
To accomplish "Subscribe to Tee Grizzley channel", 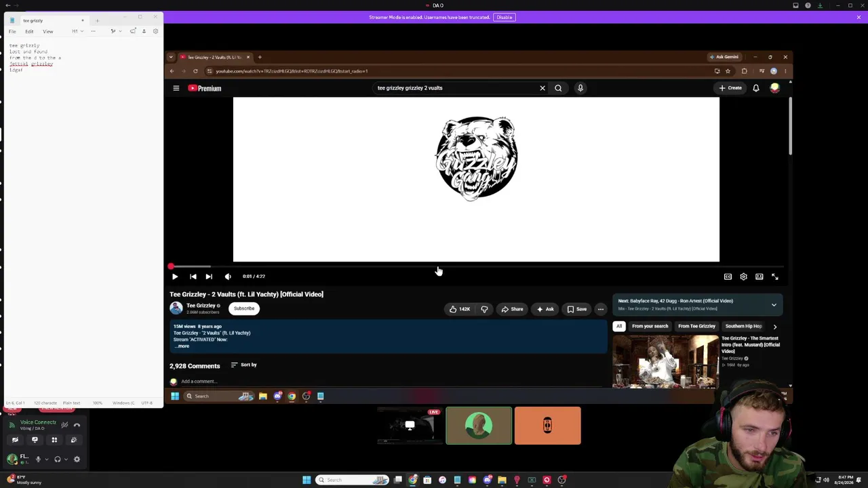I will pos(244,308).
